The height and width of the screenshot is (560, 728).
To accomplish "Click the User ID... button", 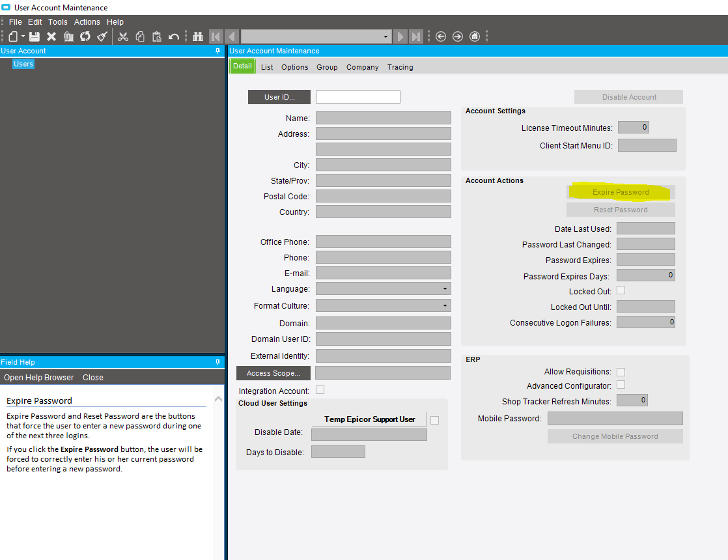I will 279,97.
